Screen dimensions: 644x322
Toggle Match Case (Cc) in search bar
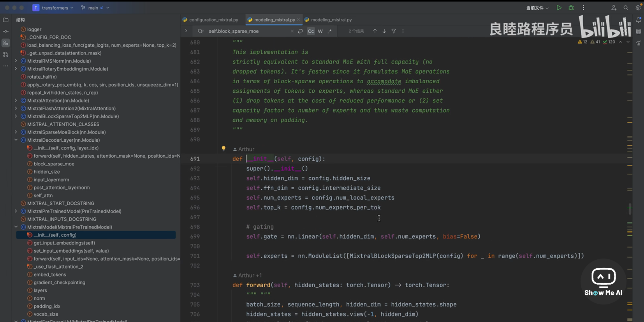click(311, 31)
